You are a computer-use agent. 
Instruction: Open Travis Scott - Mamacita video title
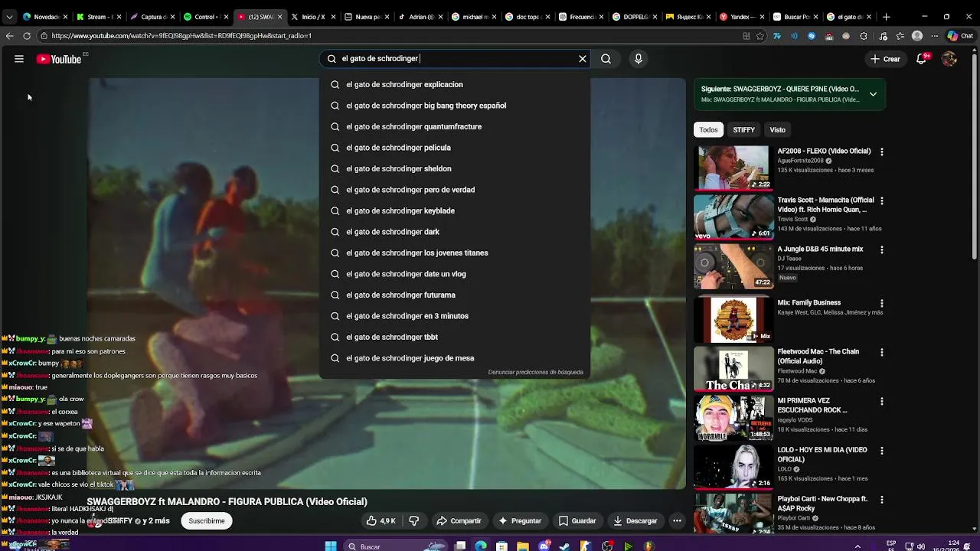point(825,204)
